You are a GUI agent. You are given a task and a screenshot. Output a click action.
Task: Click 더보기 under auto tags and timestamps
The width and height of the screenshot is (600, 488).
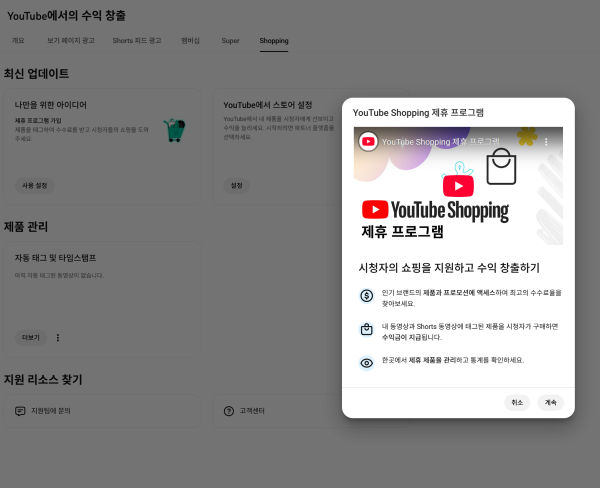tap(31, 337)
